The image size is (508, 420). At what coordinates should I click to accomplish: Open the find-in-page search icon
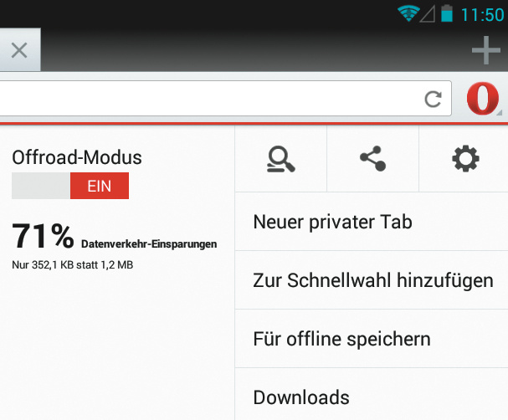pos(281,159)
